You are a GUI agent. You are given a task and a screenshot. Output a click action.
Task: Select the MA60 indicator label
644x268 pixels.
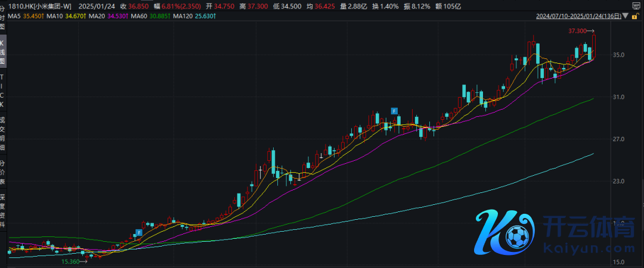[x=151, y=16]
